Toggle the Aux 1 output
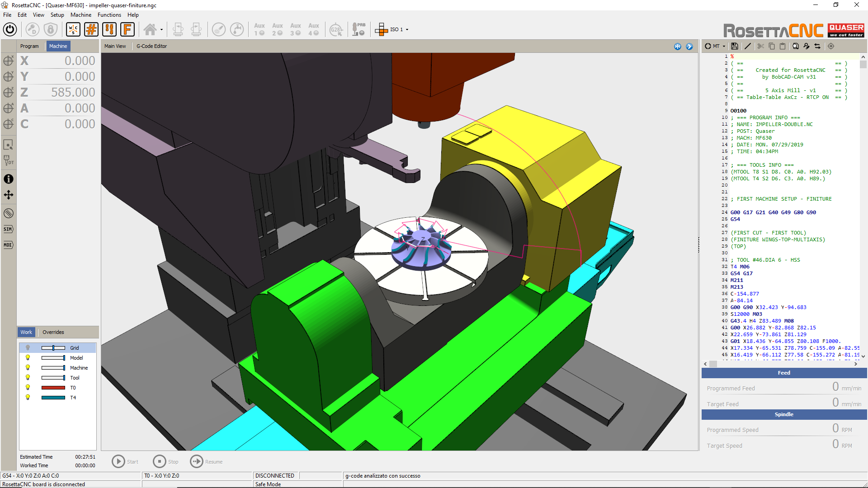868x488 pixels. click(259, 29)
